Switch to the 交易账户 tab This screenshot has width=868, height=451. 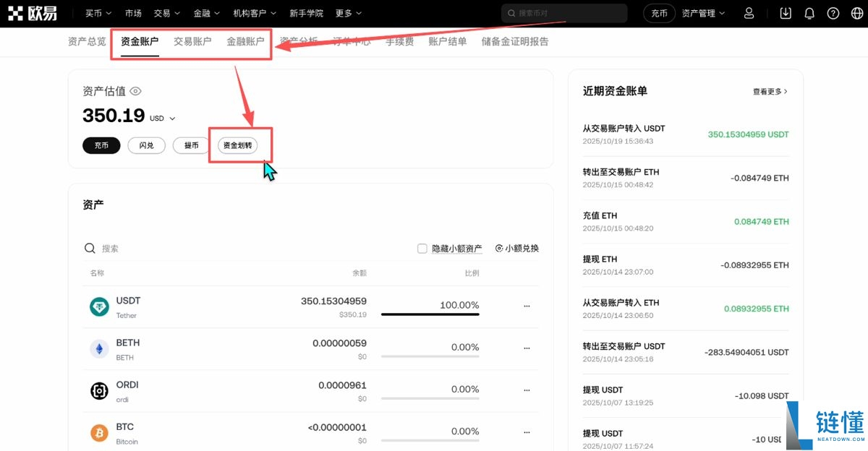pyautogui.click(x=192, y=41)
